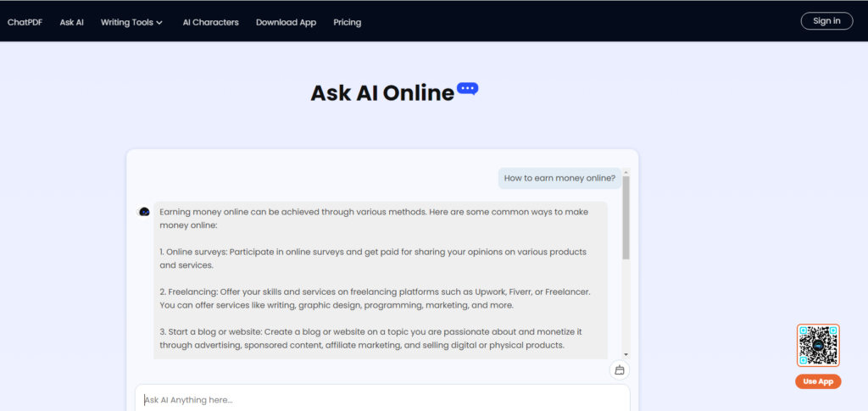
Task: Click the Online surveys paragraph in response
Action: point(373,258)
